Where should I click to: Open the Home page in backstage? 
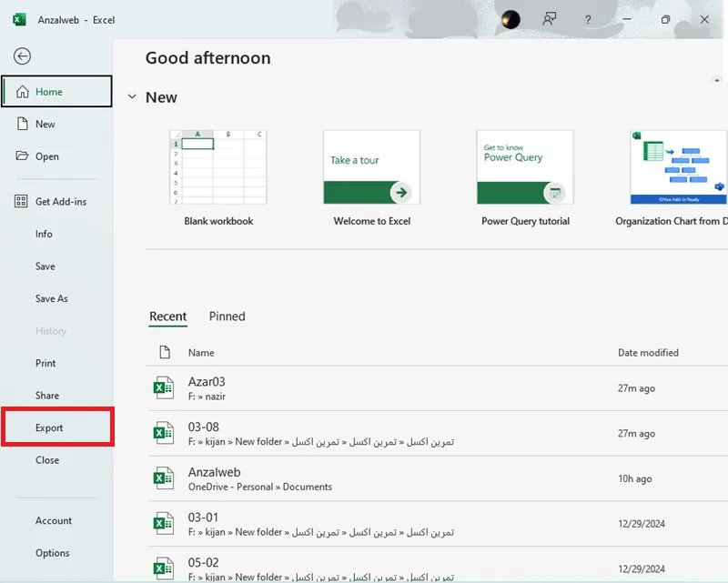tap(56, 92)
